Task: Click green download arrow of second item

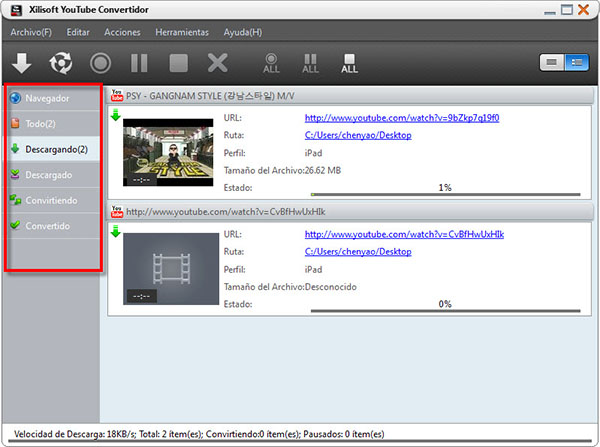Action: tap(116, 232)
